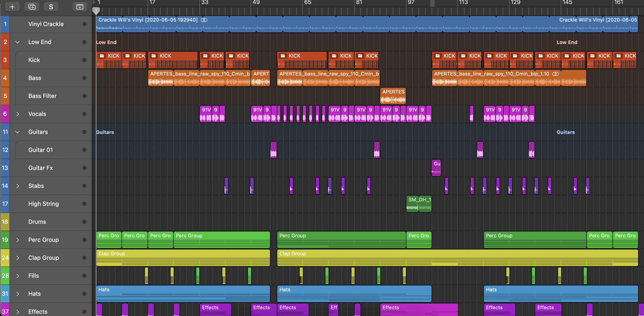644x316 pixels.
Task: Select the first Fills region near bar 16
Action: 146,276
